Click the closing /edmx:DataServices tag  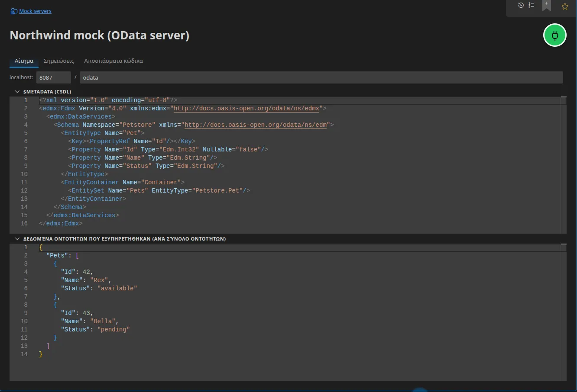[x=82, y=215]
